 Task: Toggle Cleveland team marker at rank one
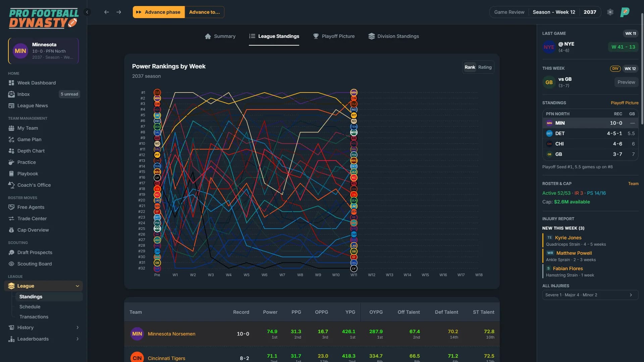point(157,93)
